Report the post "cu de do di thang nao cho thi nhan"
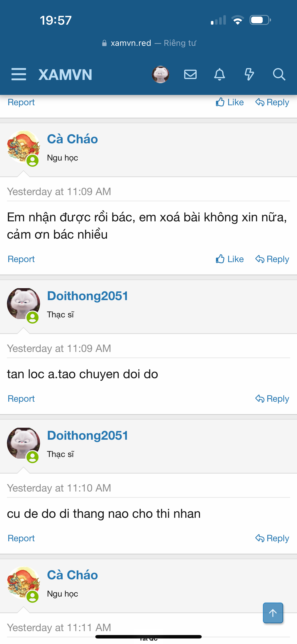 21,538
